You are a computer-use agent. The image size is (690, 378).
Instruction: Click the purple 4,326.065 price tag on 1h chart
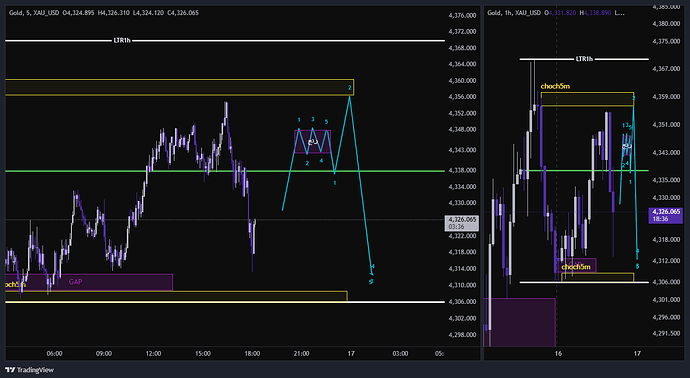(x=665, y=215)
